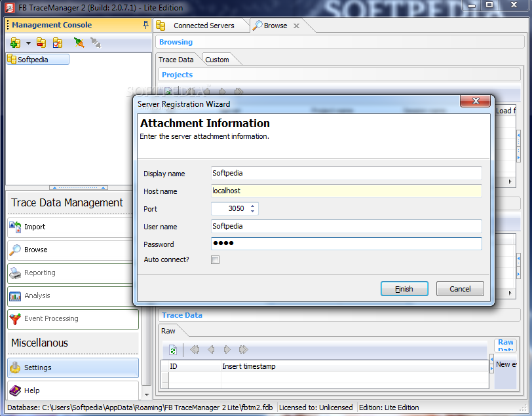Select the Trace Data sub-tab
532x416 pixels.
click(176, 60)
